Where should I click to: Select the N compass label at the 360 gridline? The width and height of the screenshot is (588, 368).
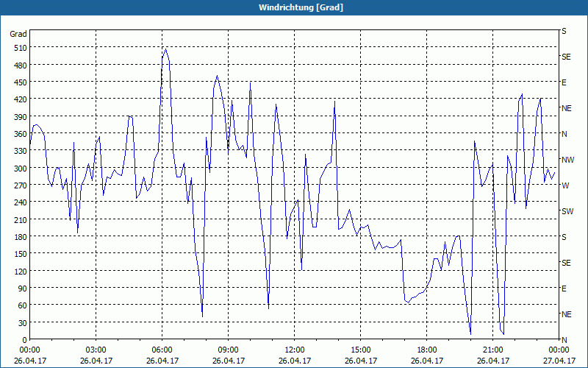click(x=564, y=134)
